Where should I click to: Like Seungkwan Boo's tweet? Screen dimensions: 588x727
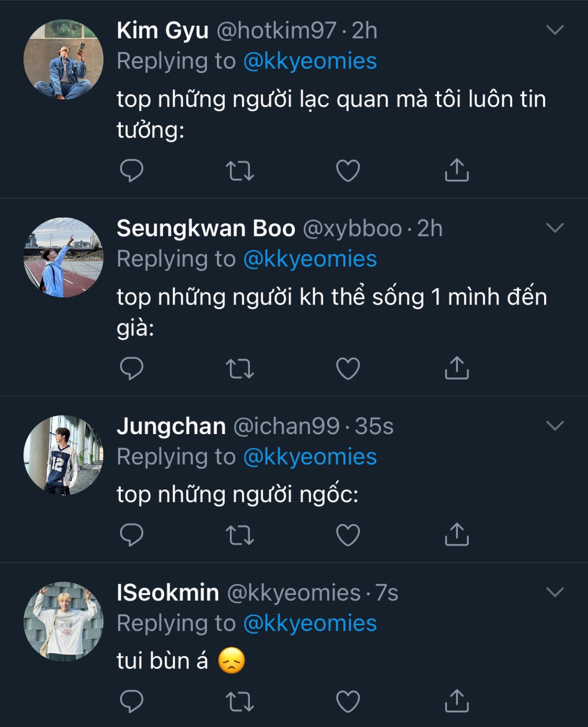pyautogui.click(x=348, y=369)
